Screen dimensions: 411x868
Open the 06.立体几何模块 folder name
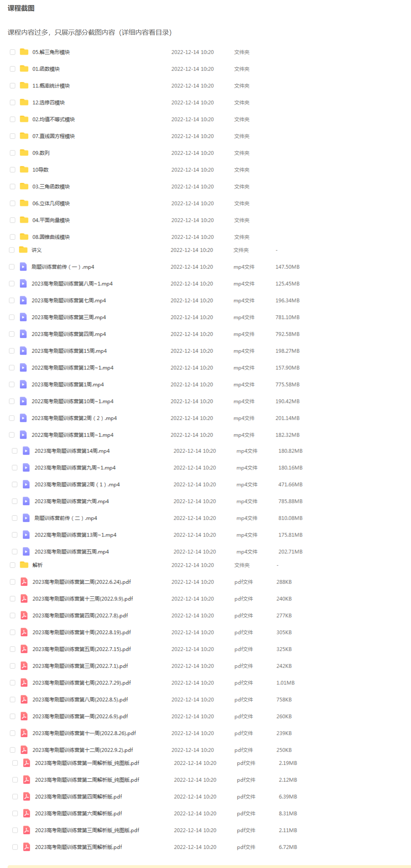51,203
